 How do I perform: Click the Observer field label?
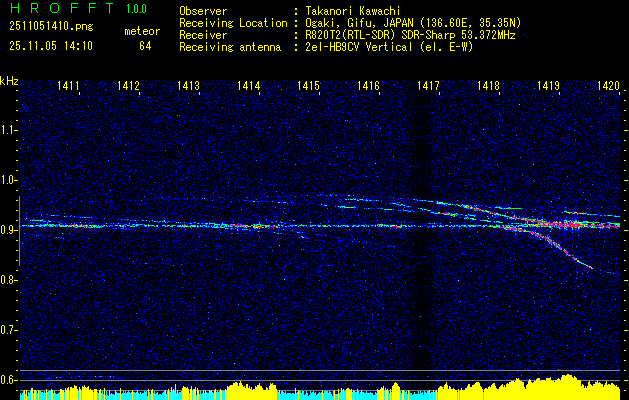click(x=203, y=11)
